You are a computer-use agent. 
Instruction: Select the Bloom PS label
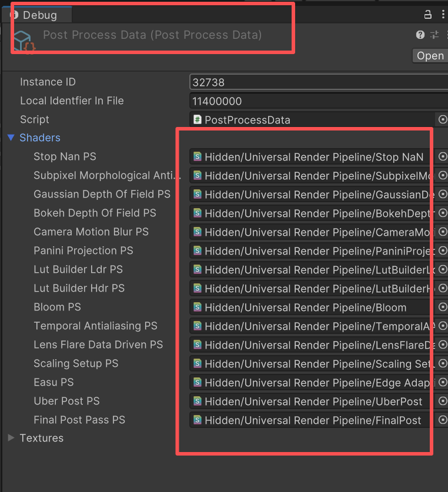point(57,307)
